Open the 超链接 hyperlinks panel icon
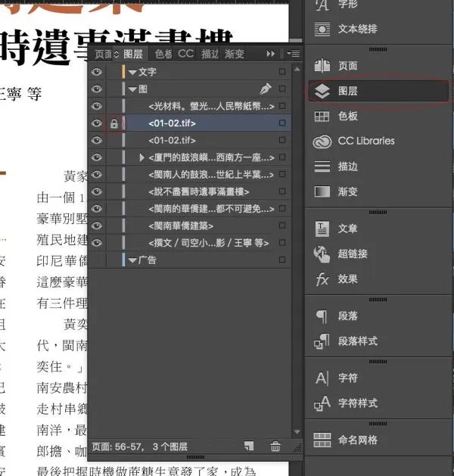The height and width of the screenshot is (476, 454). [322, 254]
